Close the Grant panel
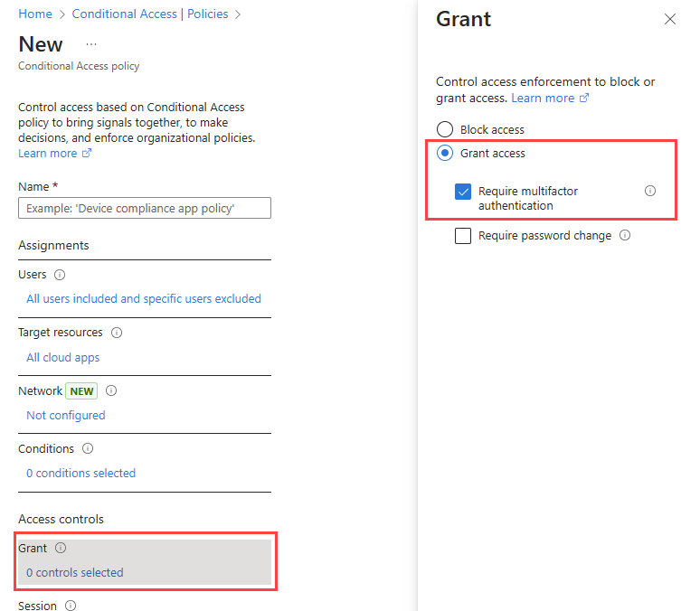Viewport: 700px width, 611px height. click(669, 19)
